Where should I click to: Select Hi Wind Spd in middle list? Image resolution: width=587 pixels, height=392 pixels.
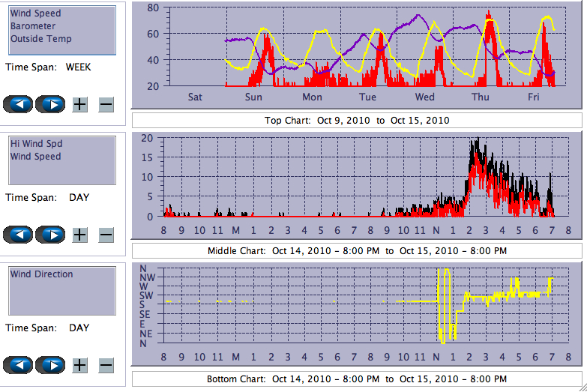[x=36, y=144]
